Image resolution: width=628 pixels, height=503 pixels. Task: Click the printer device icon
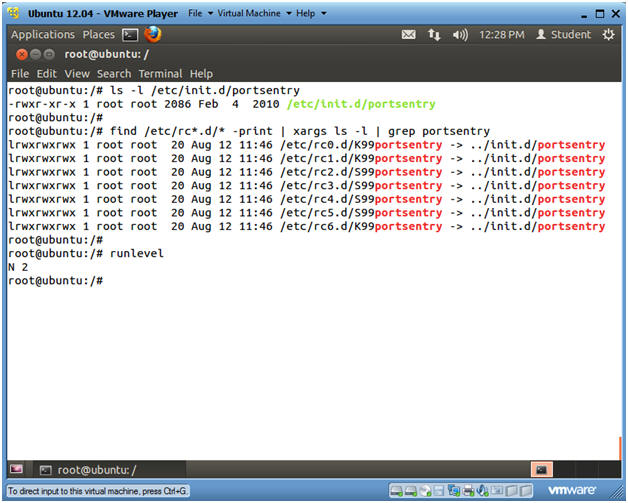[x=468, y=490]
